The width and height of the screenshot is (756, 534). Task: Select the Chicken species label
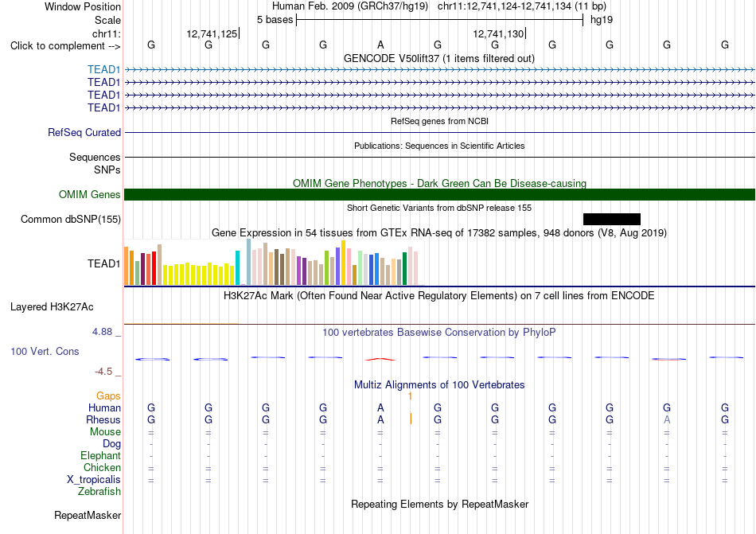[102, 468]
